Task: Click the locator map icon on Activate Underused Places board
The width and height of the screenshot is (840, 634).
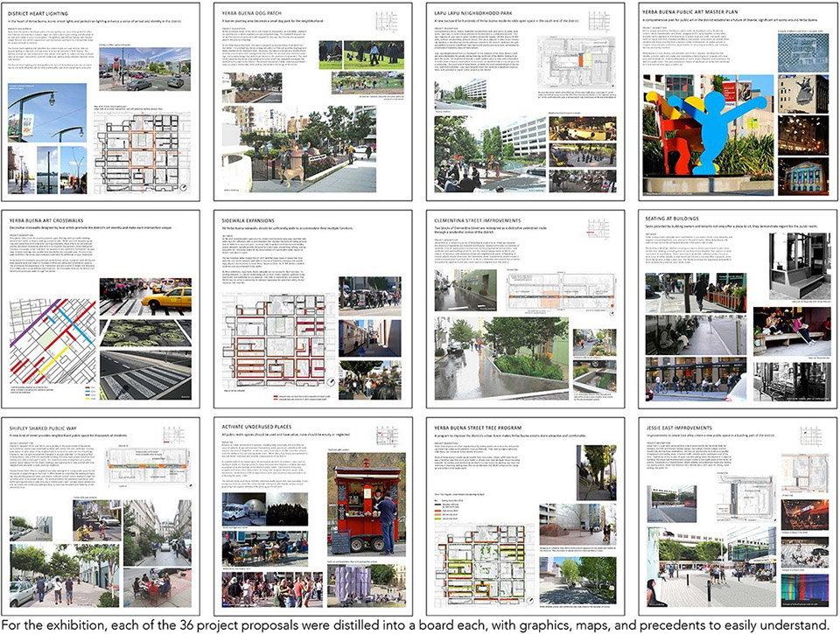Action: (x=386, y=435)
